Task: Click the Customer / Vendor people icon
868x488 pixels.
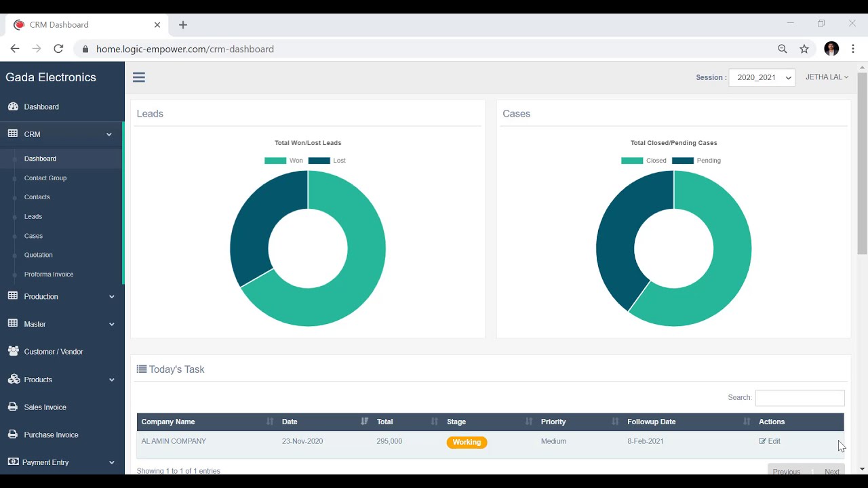Action: click(13, 351)
